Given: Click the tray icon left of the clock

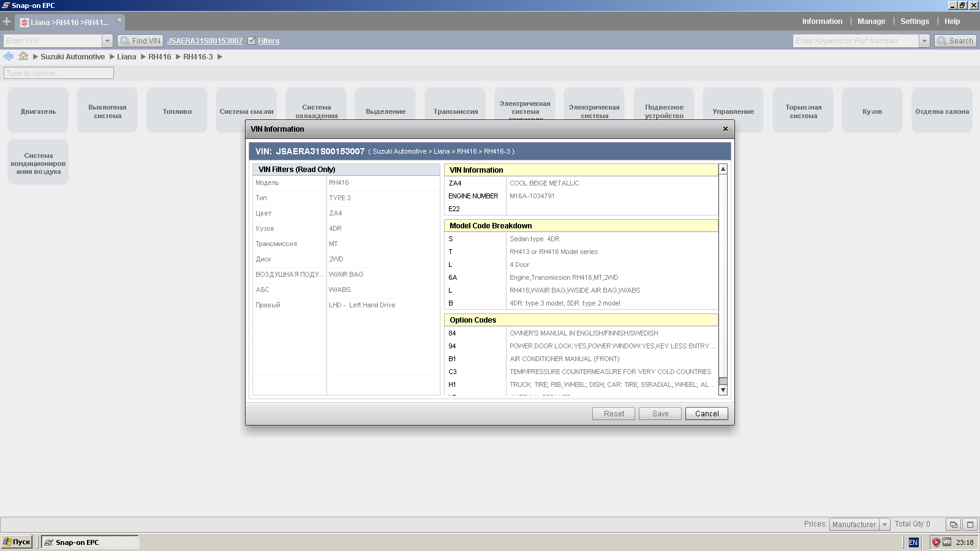Looking at the screenshot, I should click(947, 542).
